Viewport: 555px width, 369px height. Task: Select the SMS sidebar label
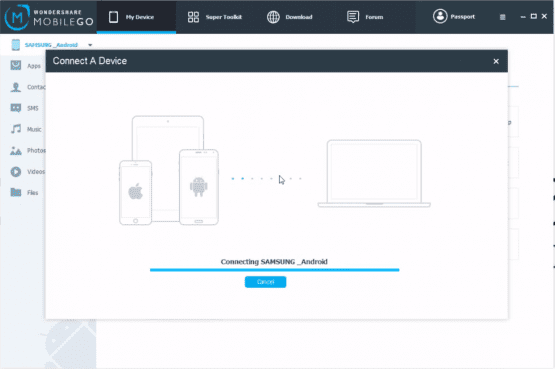click(x=33, y=108)
